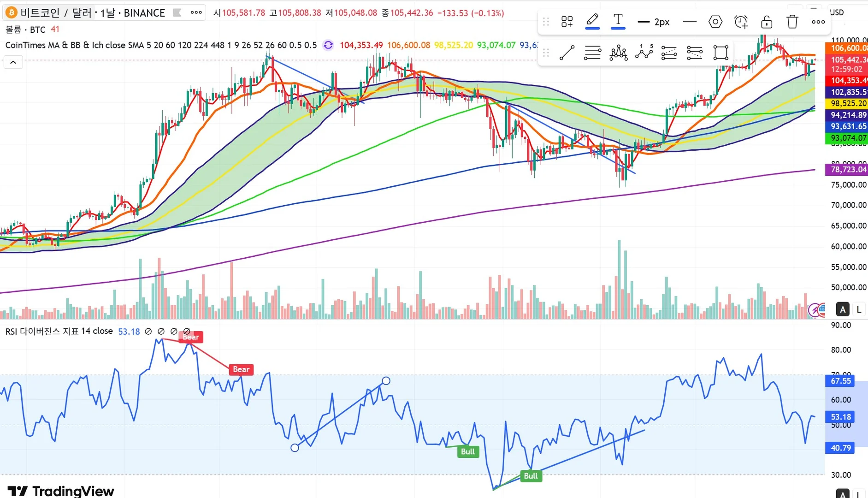Screen dimensions: 868x498
Task: Select the Fibonacci retracement lines tool
Action: click(x=695, y=53)
